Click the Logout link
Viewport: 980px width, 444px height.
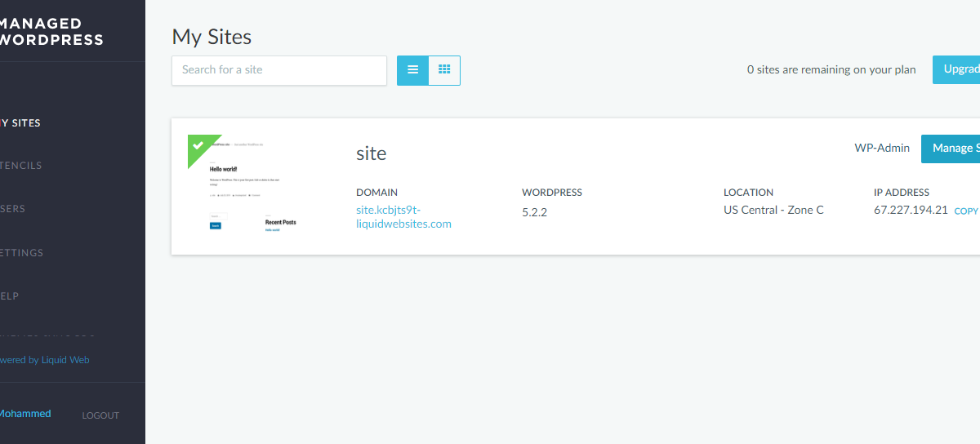pos(100,415)
